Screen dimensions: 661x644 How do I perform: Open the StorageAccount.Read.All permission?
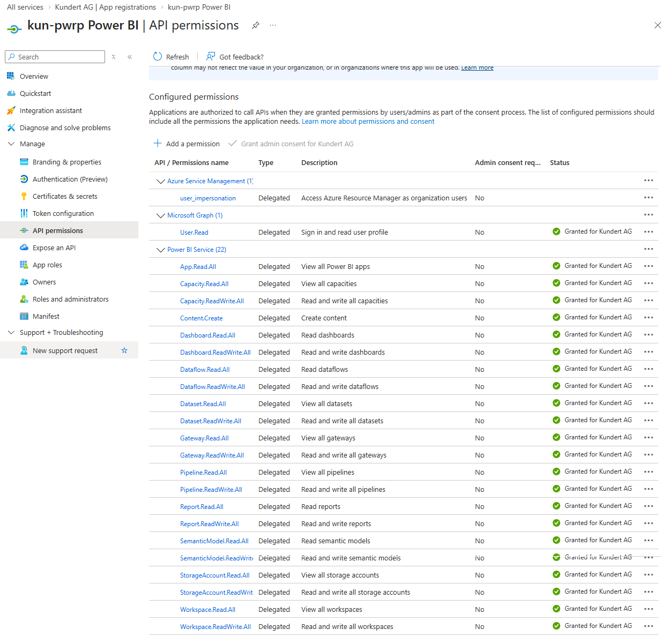coord(215,575)
